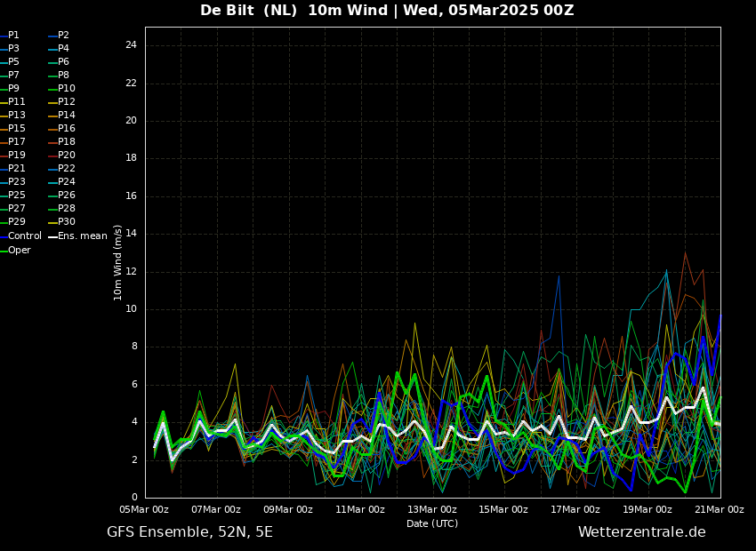The width and height of the screenshot is (756, 551).
Task: Click the GFS Ensemble, 52N, 5E caption
Action: (189, 532)
